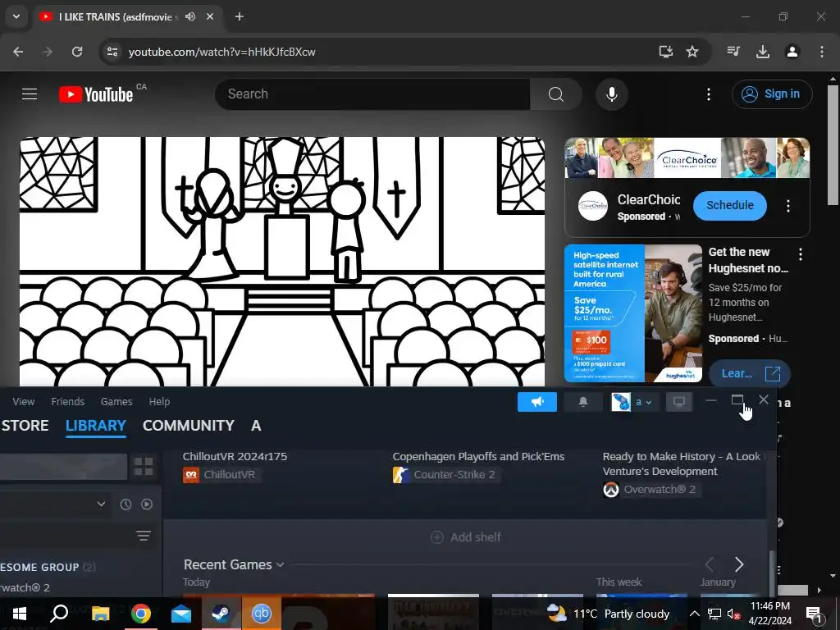View site information icon in address bar
The image size is (840, 630).
[112, 52]
